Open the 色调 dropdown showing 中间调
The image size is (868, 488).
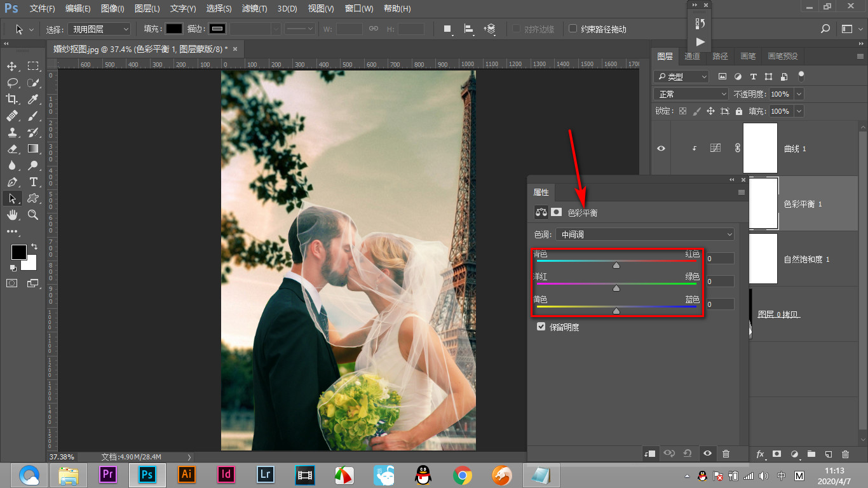[x=645, y=234]
